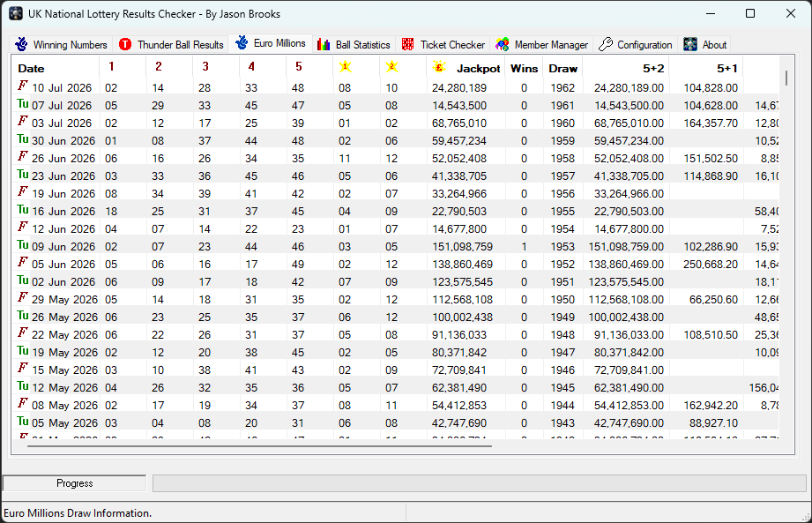This screenshot has width=812, height=523.
Task: Click jackpot value 138,860,469
Action: (x=462, y=264)
